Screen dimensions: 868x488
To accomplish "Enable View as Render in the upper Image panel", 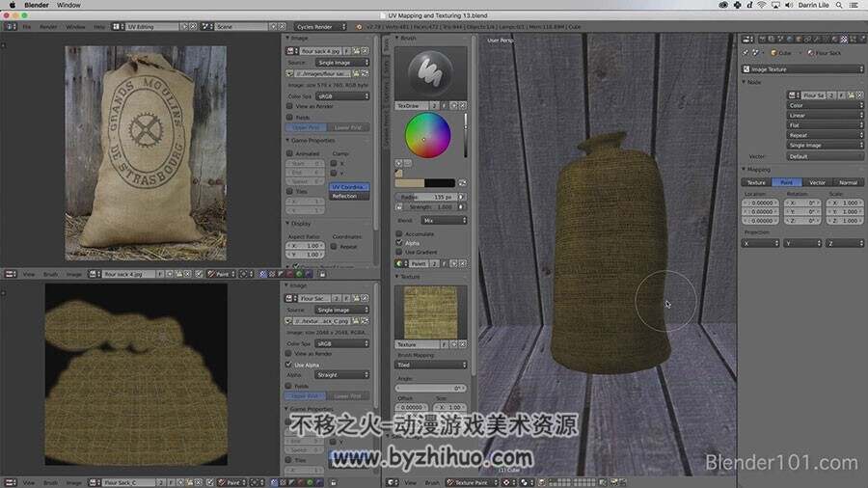I will pyautogui.click(x=289, y=106).
